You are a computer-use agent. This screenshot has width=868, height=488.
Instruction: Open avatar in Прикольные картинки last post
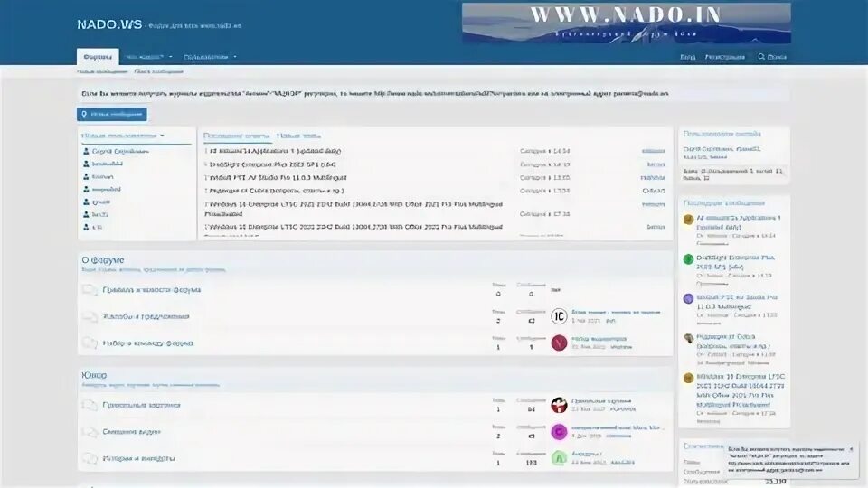[x=559, y=405]
